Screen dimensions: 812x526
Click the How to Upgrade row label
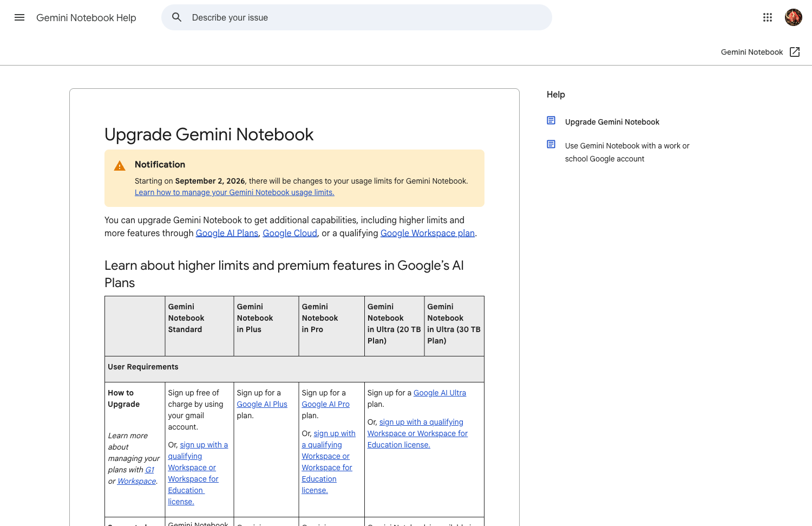tap(123, 398)
